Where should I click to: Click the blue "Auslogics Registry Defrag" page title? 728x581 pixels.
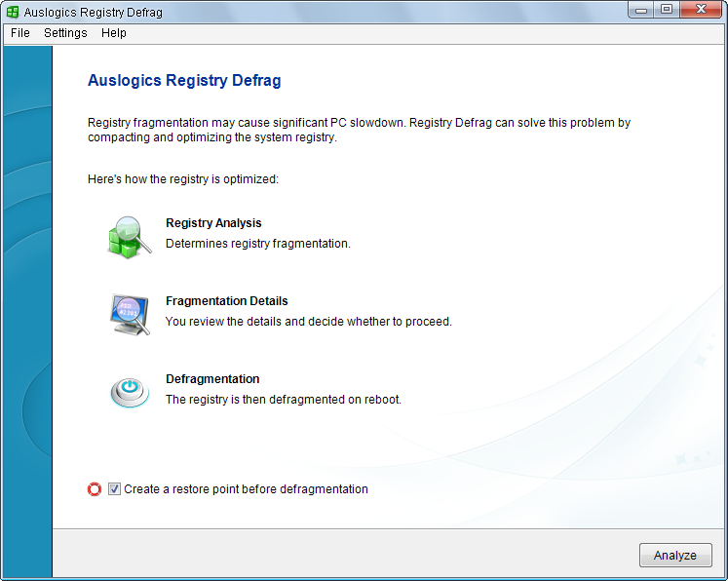(x=184, y=80)
